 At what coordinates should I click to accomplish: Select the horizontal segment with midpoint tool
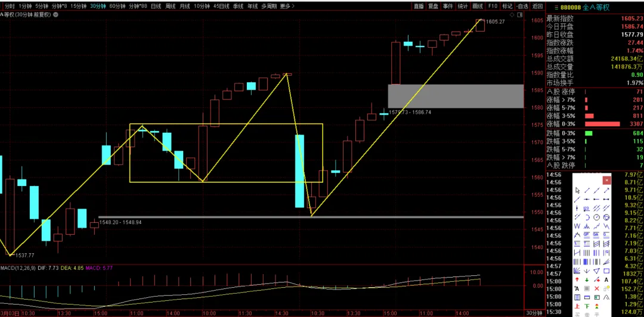coord(587,199)
